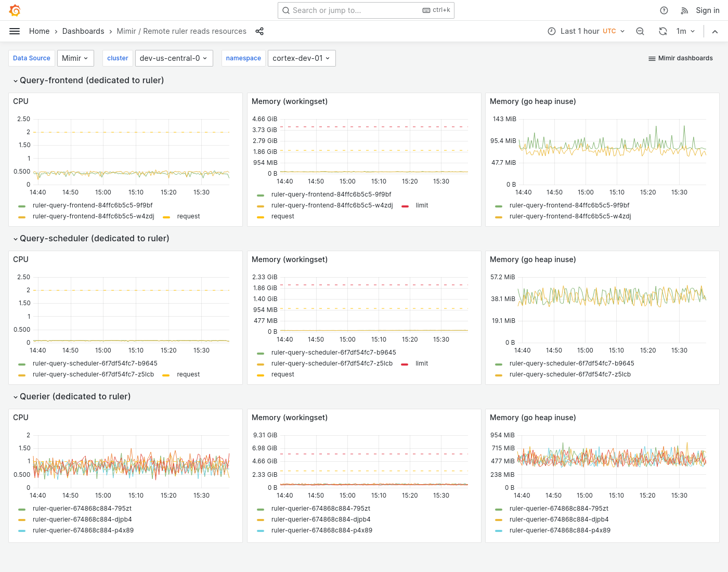This screenshot has height=572, width=728.
Task: Open the main navigation hamburger menu
Action: (15, 31)
